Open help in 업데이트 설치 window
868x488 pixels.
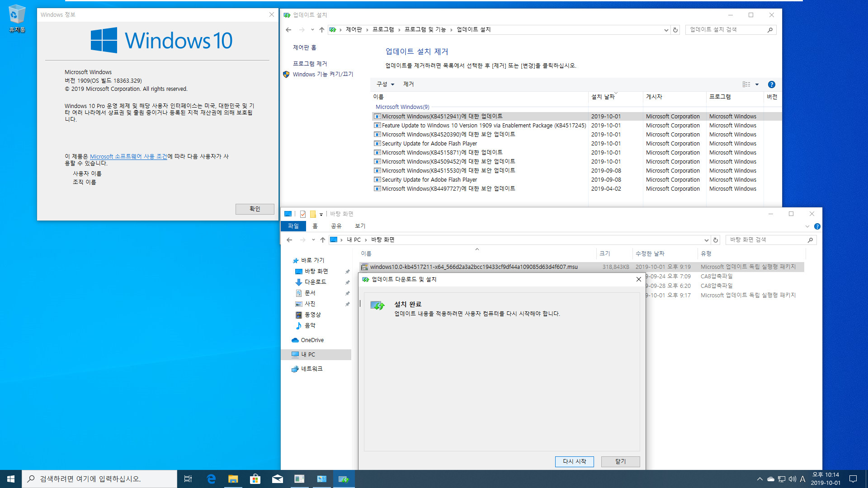(772, 84)
